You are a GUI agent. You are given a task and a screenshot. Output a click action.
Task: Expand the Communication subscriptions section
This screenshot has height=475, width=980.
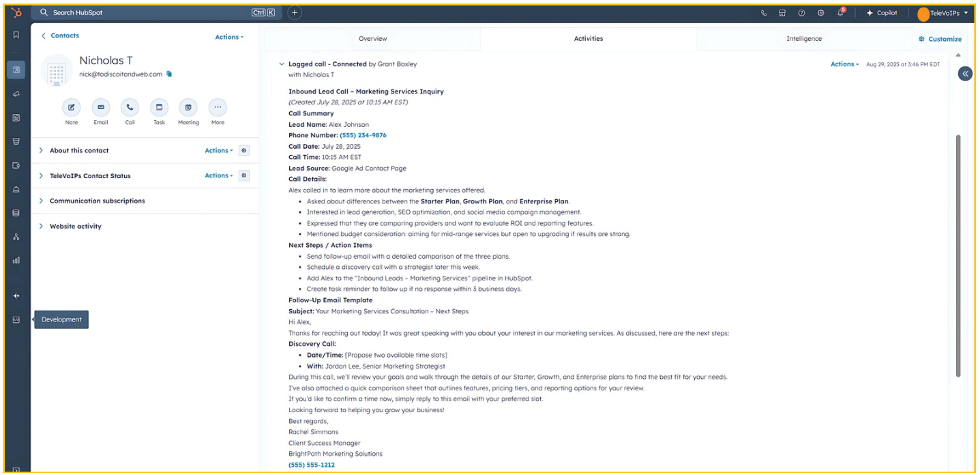pos(41,201)
